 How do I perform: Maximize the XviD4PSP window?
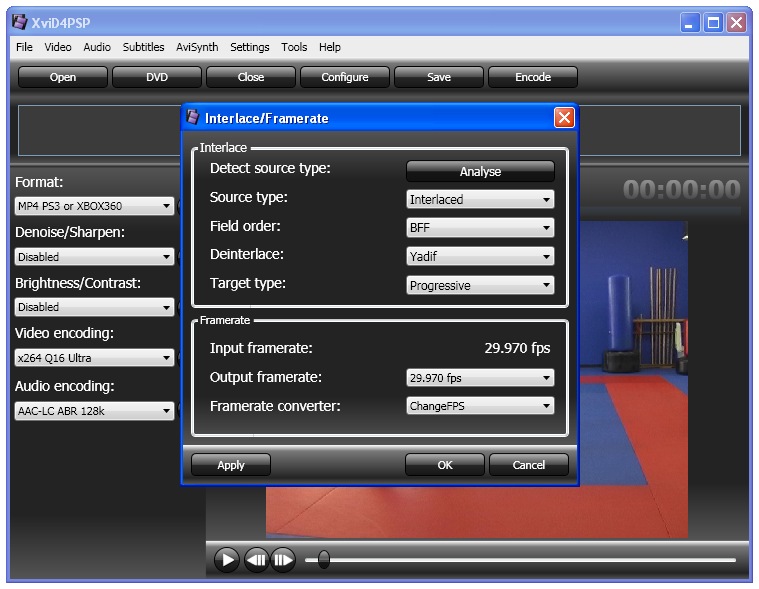tap(713, 23)
